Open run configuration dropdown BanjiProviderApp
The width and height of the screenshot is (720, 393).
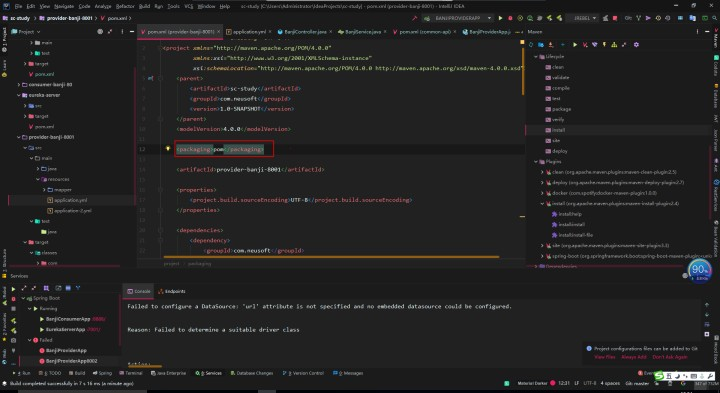point(458,18)
